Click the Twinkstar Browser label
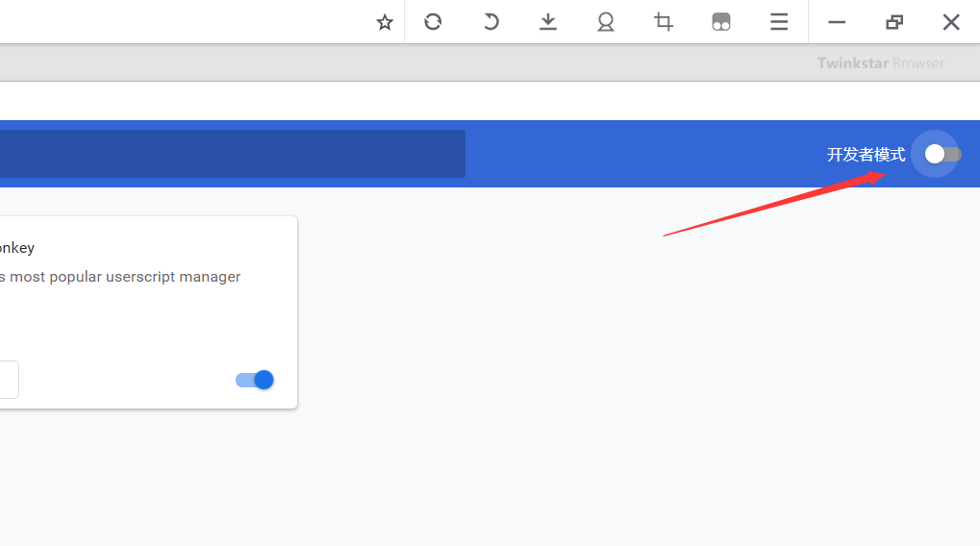Viewport: 980px width, 546px height. tap(880, 63)
